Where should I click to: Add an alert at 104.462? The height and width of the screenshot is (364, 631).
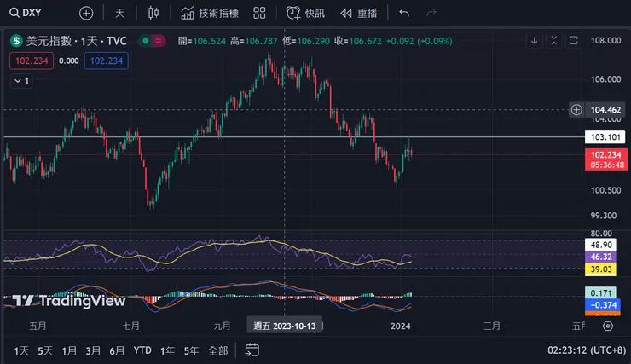click(x=576, y=109)
